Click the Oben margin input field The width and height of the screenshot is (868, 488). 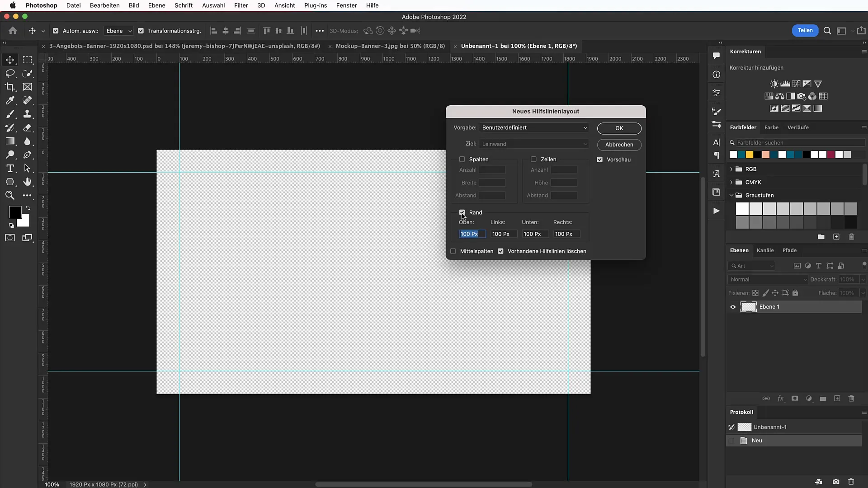[472, 234]
